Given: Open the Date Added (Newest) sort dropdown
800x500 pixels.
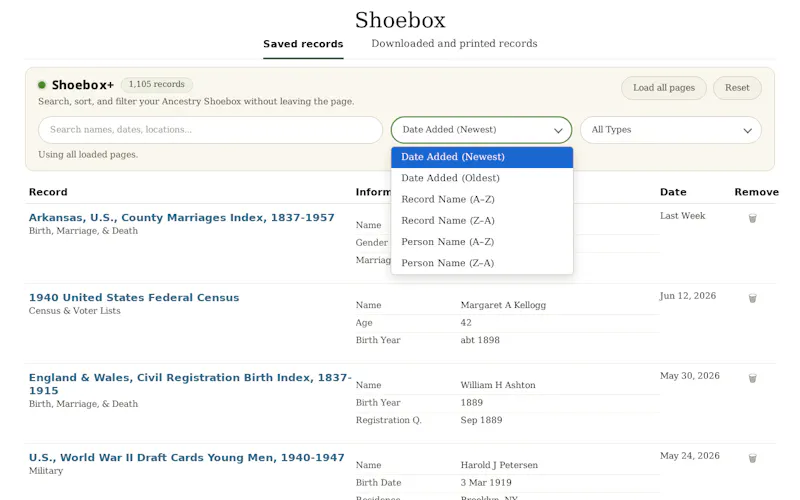Looking at the screenshot, I should (x=481, y=130).
